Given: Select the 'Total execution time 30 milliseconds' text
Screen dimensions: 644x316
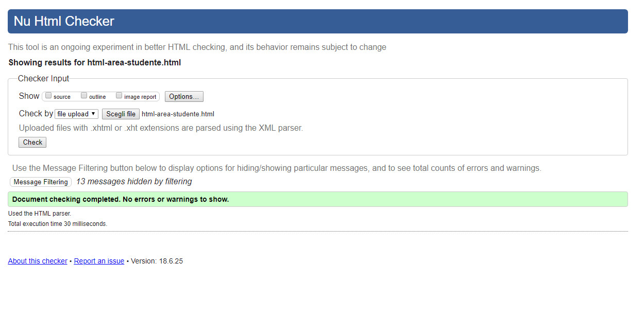Looking at the screenshot, I should pyautogui.click(x=58, y=224).
